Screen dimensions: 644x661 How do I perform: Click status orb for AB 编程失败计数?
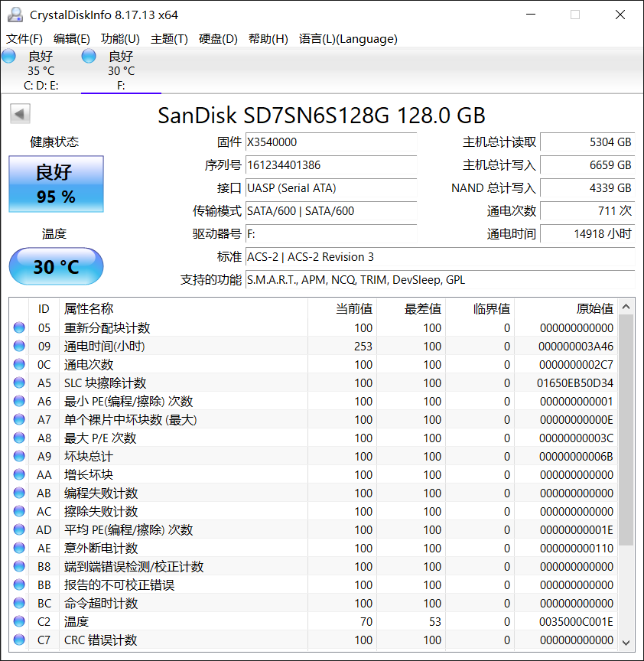pyautogui.click(x=19, y=493)
